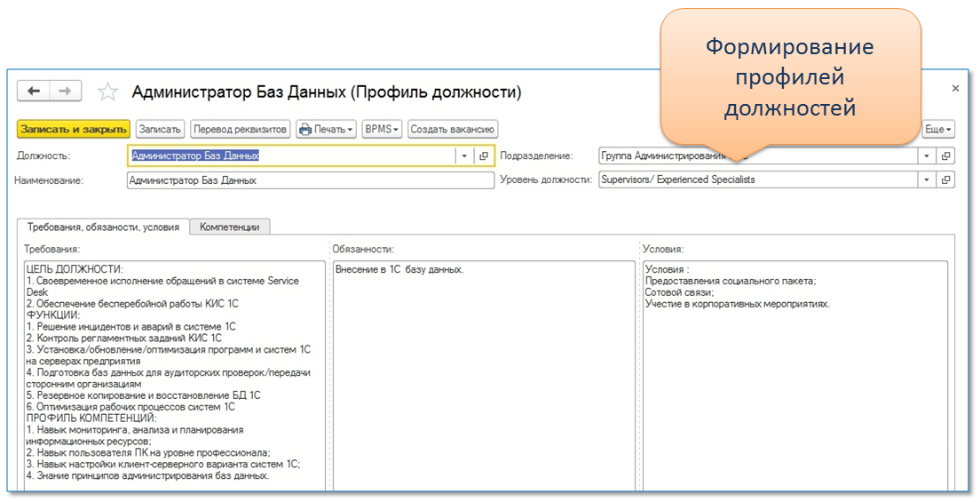Click the Записать button

(x=160, y=130)
